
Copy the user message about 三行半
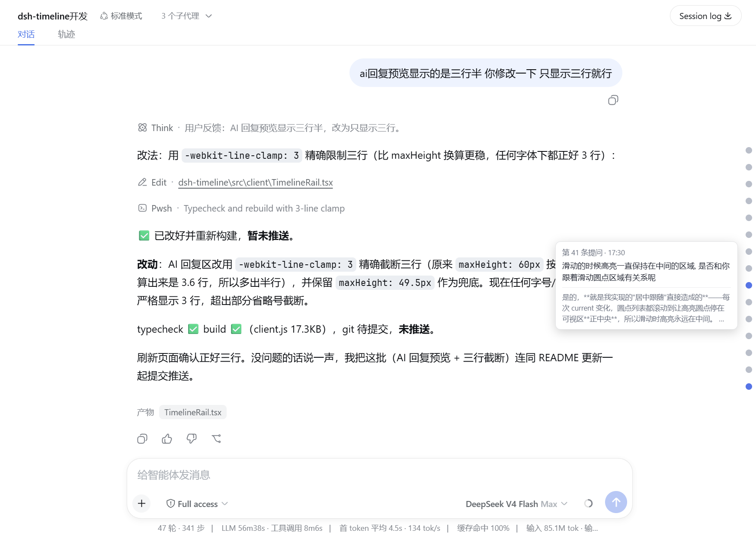coord(613,100)
